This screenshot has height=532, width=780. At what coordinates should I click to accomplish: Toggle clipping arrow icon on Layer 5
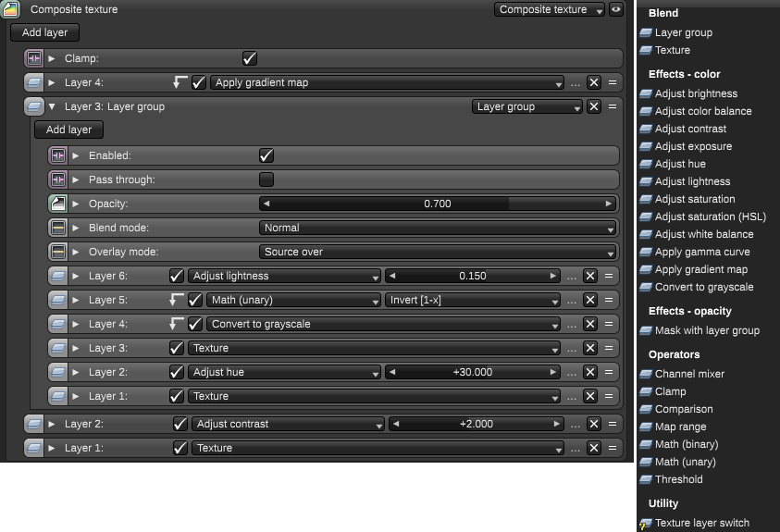click(x=176, y=300)
